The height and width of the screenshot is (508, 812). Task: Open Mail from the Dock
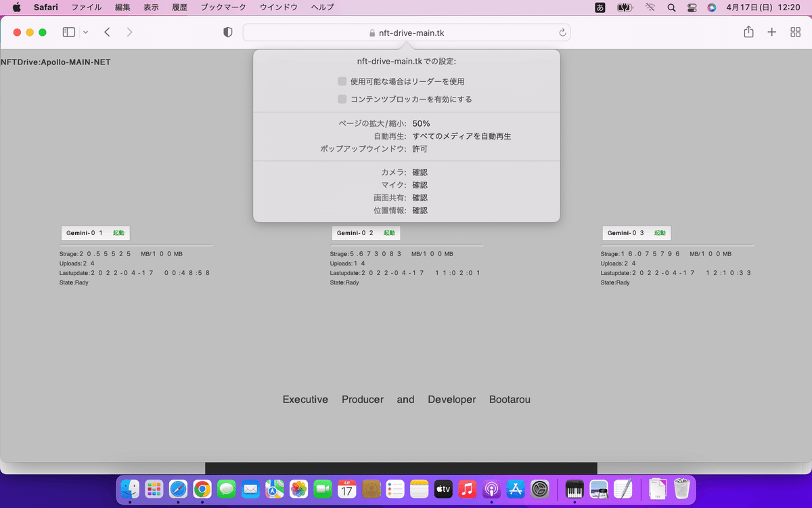[x=250, y=488]
